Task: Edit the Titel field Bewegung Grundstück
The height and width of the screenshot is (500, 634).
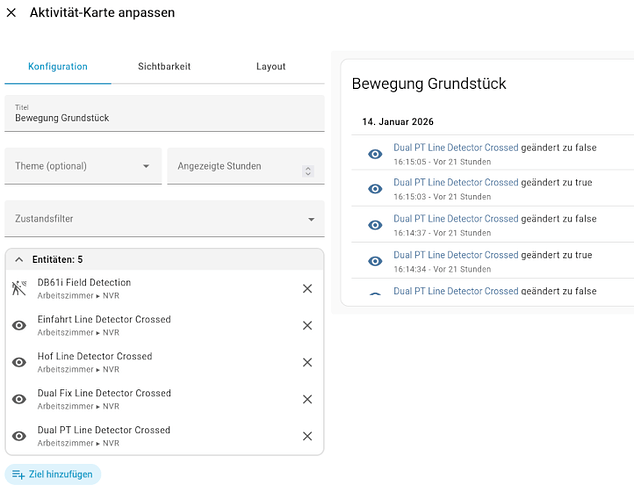Action: pyautogui.click(x=164, y=113)
